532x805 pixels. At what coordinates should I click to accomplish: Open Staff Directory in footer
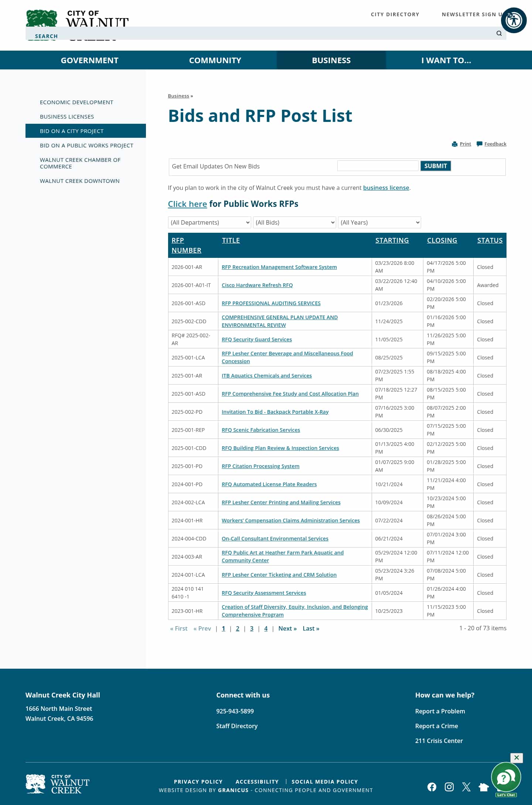click(x=237, y=726)
